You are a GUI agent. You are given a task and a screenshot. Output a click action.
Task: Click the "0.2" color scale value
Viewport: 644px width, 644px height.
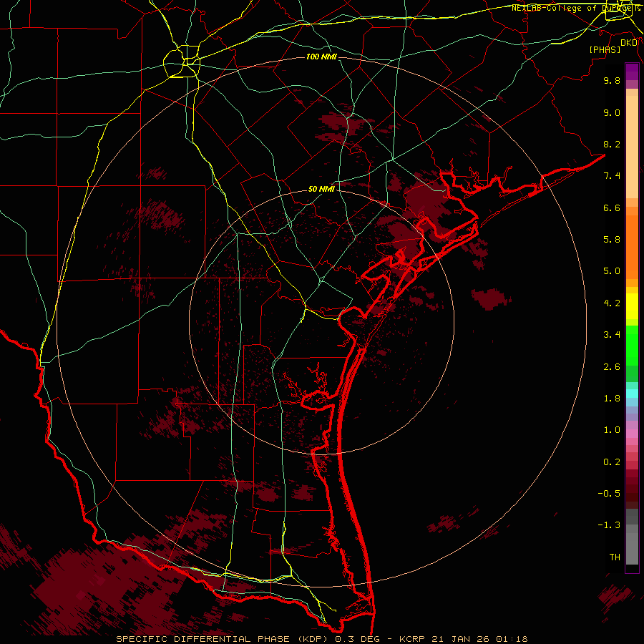point(612,462)
